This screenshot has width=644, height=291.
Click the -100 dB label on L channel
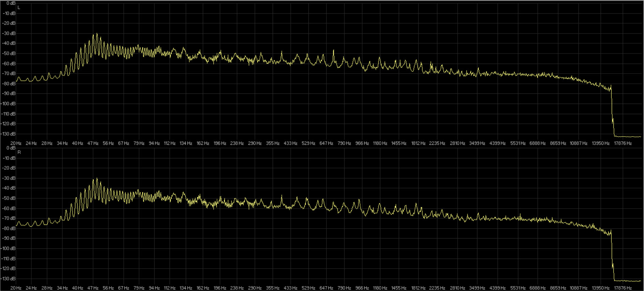click(9, 104)
